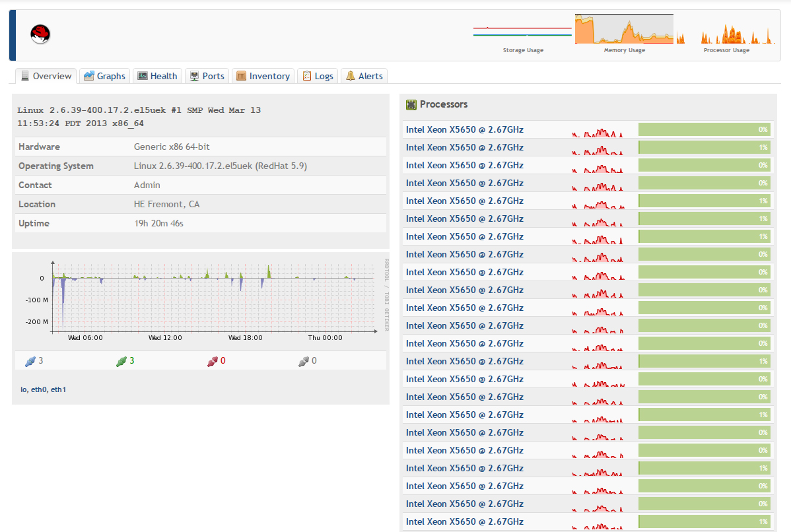The image size is (791, 532).
Task: Click the lo interface link
Action: (x=23, y=389)
